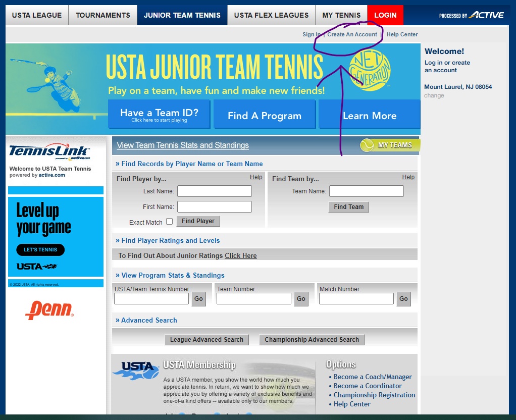Click Go for USTA/Team Tennis Number
This screenshot has height=420, width=516.
pos(198,299)
